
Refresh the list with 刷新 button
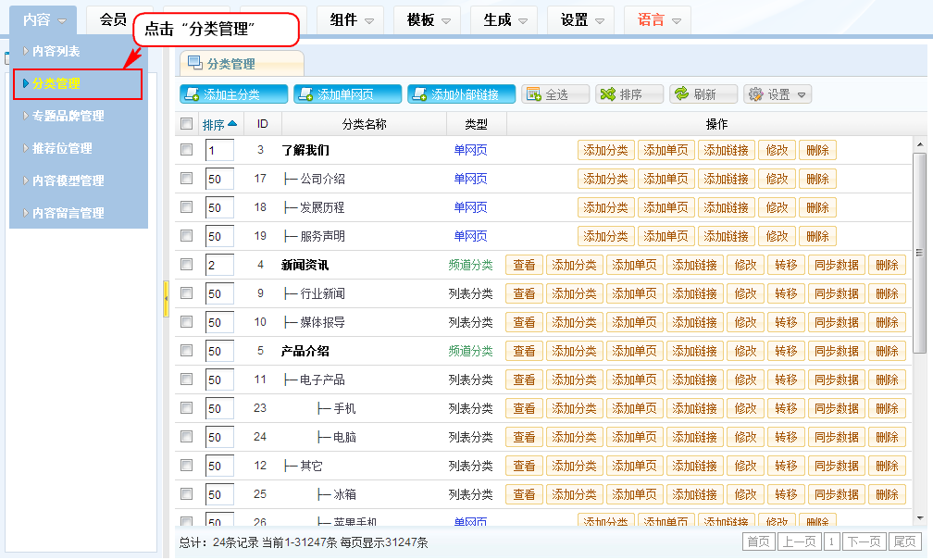coord(703,94)
